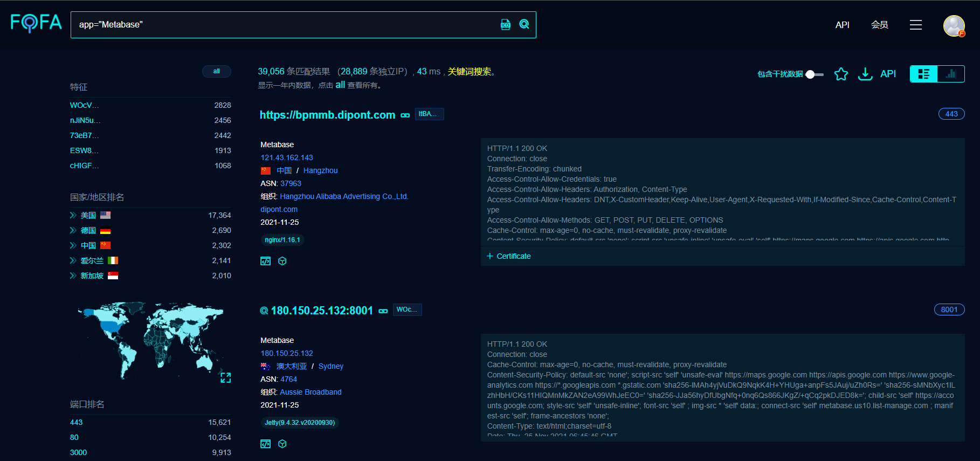Viewport: 980px width, 461px height.
Task: Click the Hangzhou city link
Action: click(321, 170)
